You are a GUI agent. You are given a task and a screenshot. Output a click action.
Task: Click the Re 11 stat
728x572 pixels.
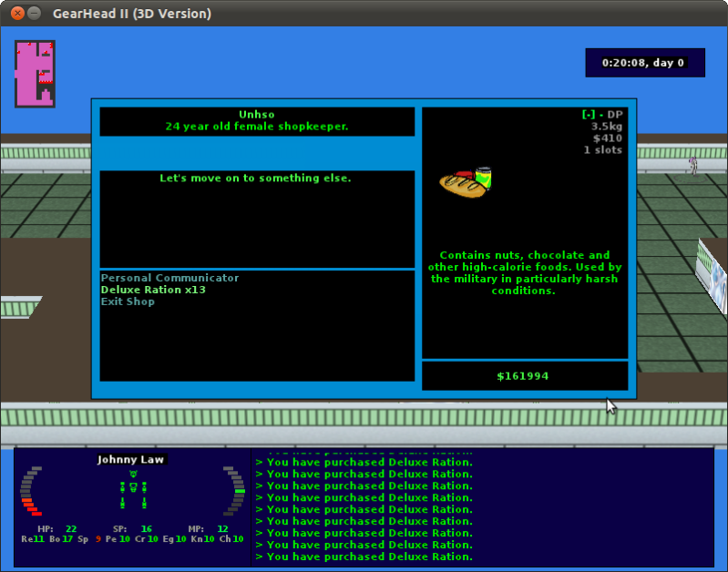click(x=33, y=539)
